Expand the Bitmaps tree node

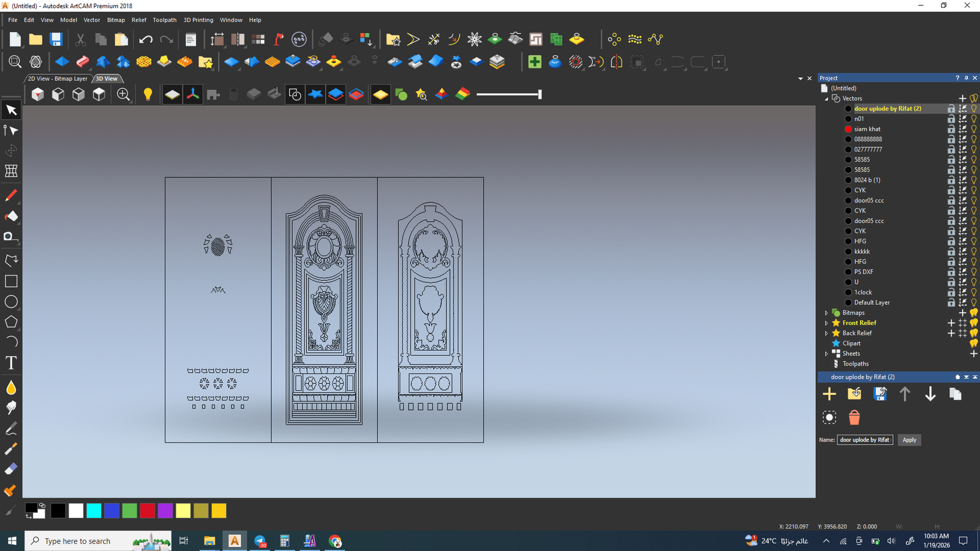[826, 313]
